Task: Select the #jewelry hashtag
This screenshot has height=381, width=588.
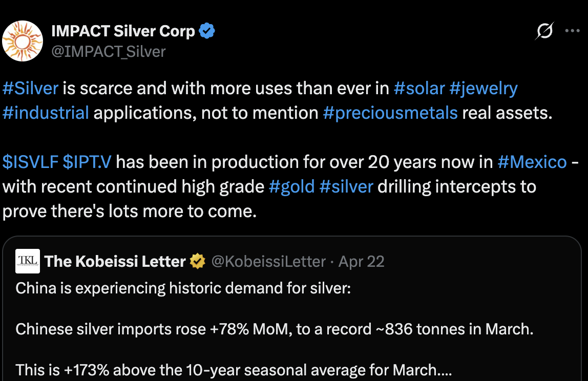Action: click(483, 88)
